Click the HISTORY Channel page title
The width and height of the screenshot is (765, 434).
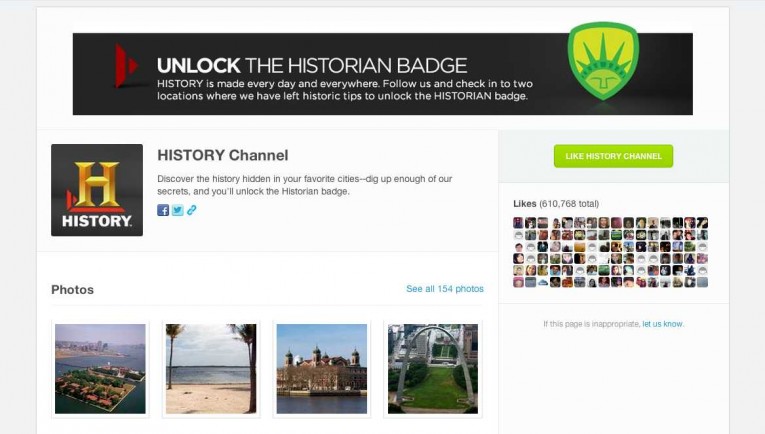222,155
